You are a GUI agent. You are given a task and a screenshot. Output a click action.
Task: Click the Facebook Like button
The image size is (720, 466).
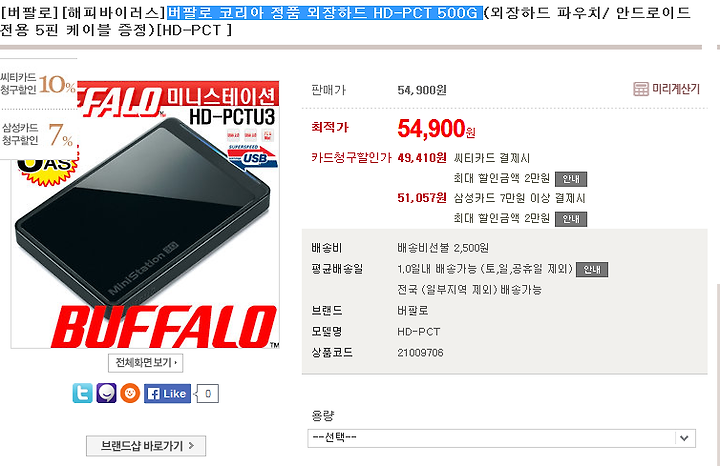pyautogui.click(x=167, y=393)
